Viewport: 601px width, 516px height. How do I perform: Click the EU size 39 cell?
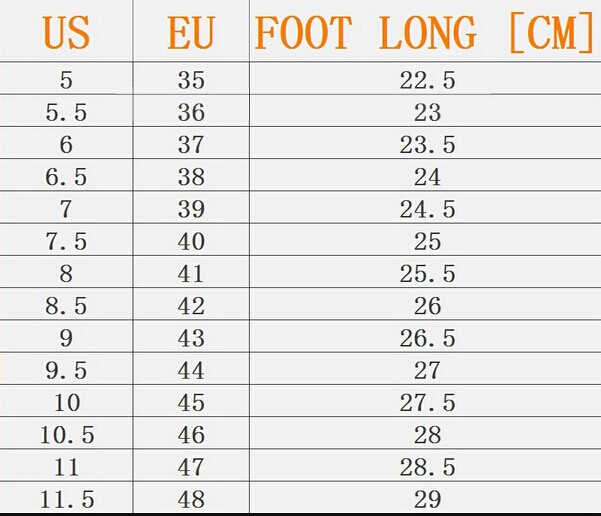tap(190, 209)
